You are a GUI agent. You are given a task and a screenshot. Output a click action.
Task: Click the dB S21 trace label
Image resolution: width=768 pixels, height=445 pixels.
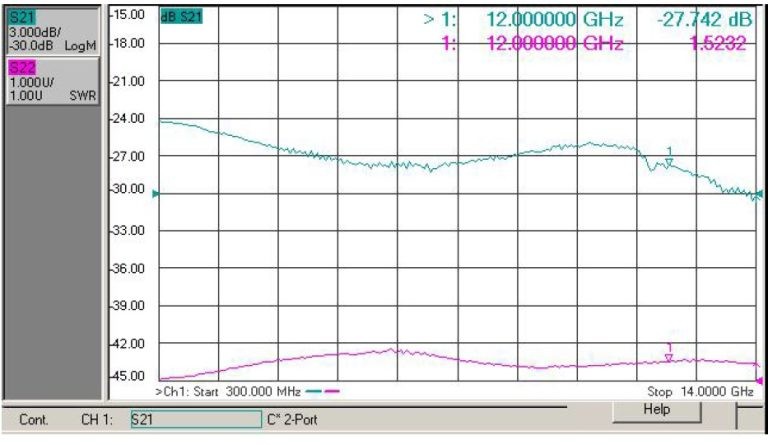181,17
